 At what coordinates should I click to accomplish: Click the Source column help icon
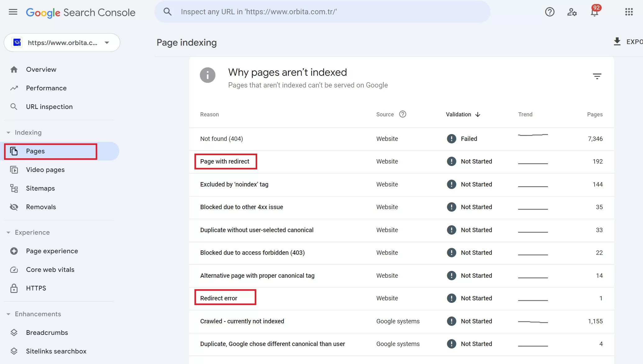coord(403,114)
